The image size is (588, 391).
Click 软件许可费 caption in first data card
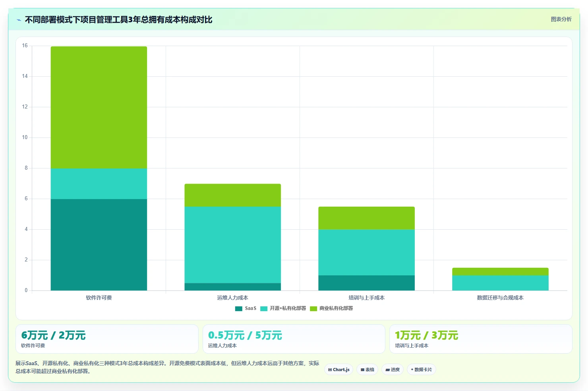click(33, 346)
